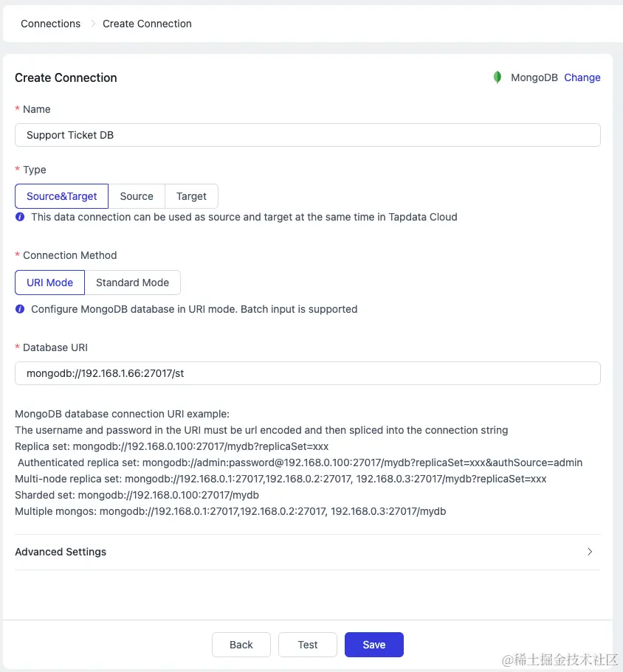Expand Advanced Settings chevron arrow
This screenshot has width=623, height=672.
point(589,552)
